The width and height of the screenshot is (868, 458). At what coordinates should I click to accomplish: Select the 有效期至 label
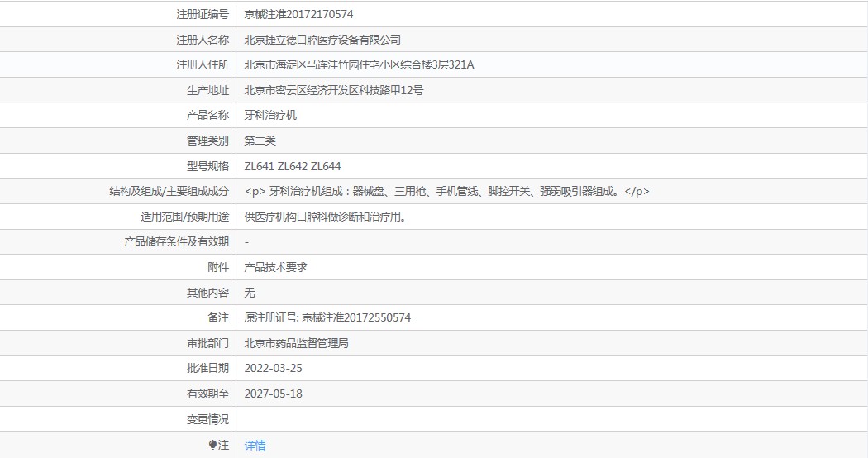[x=207, y=394]
